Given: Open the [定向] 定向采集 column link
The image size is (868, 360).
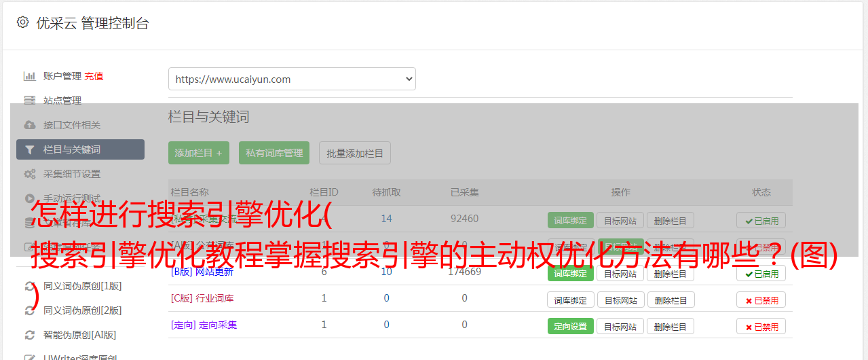Looking at the screenshot, I should [x=204, y=325].
